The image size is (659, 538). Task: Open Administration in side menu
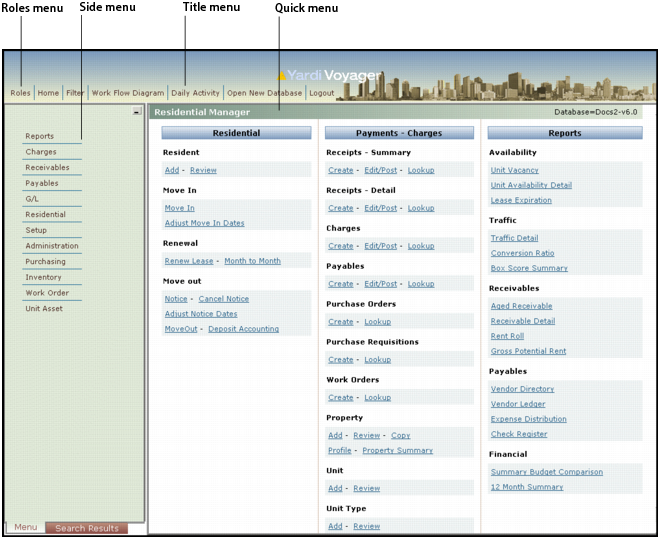(51, 246)
